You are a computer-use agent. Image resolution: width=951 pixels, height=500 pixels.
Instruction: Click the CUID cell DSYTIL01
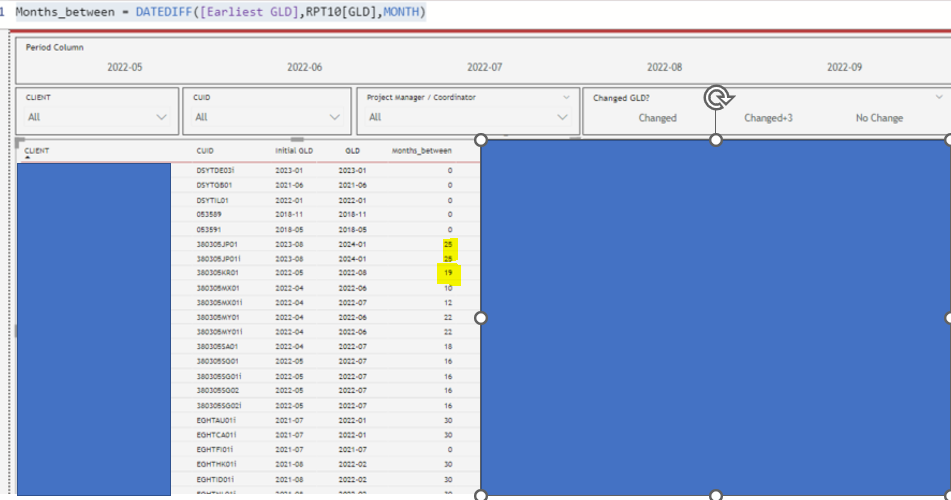click(x=212, y=200)
